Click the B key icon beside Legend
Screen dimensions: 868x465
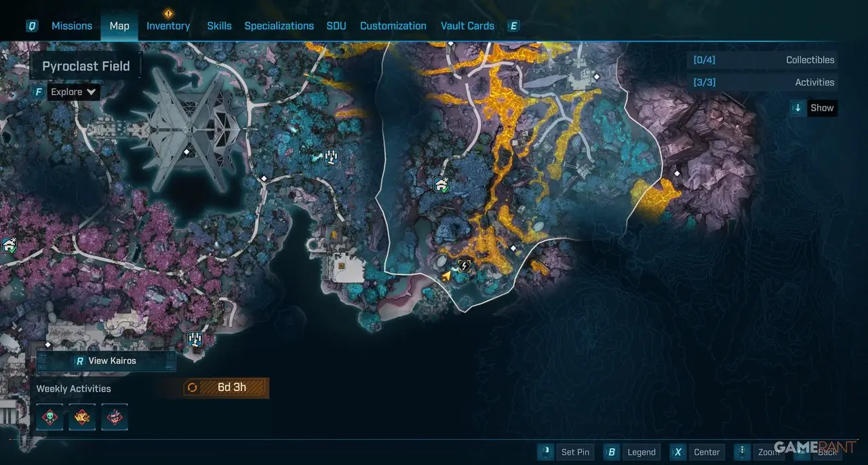click(x=612, y=452)
